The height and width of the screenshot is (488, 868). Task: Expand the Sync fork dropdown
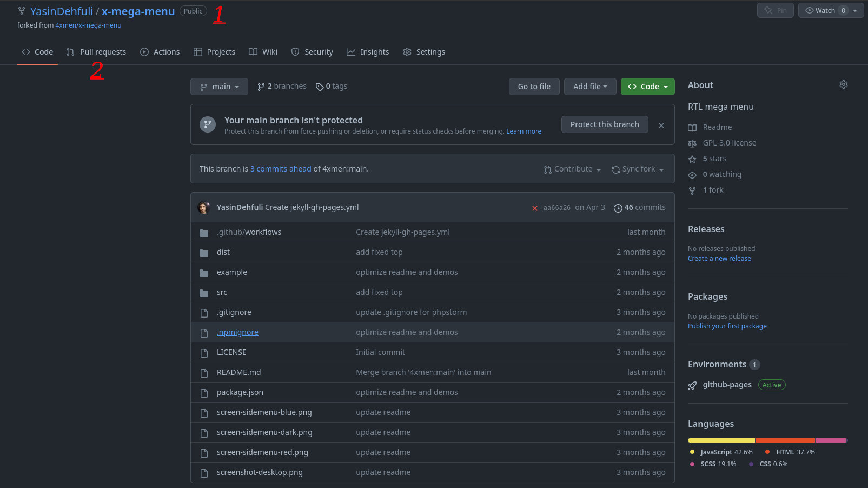(638, 169)
